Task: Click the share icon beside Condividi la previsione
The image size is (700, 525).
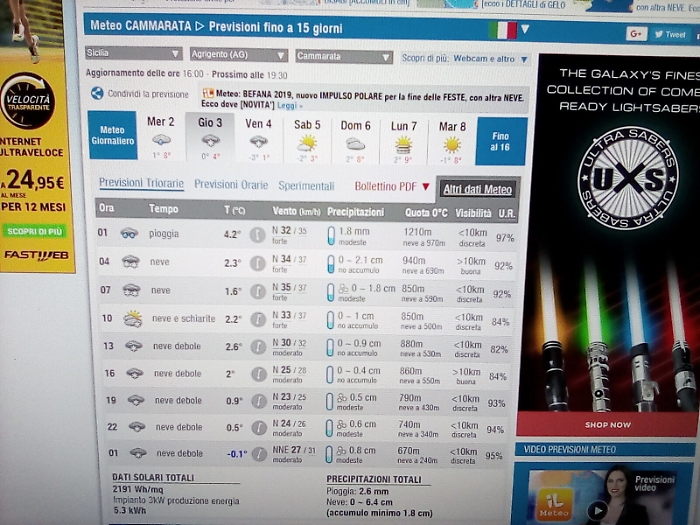Action: click(97, 93)
